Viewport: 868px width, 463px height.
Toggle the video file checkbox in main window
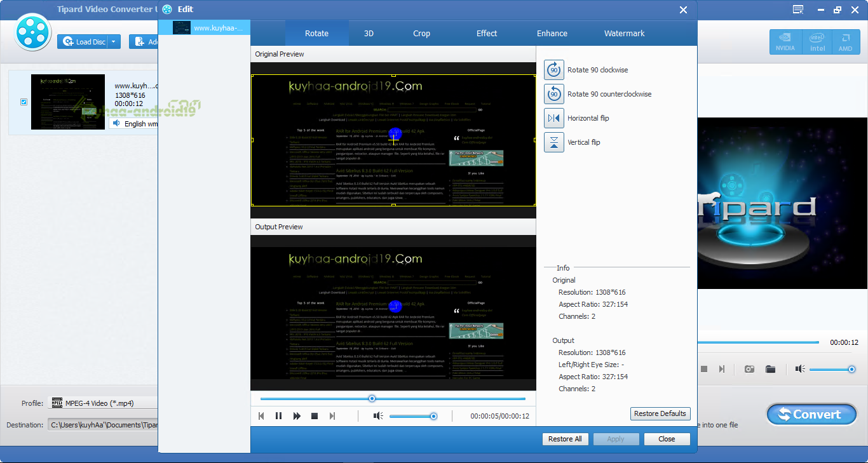coord(24,102)
